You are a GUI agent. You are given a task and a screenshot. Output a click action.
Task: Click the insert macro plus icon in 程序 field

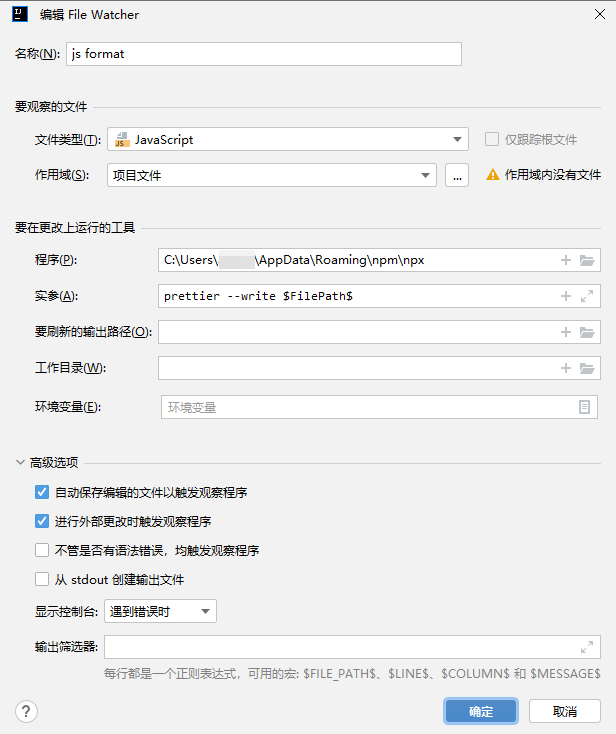566,260
